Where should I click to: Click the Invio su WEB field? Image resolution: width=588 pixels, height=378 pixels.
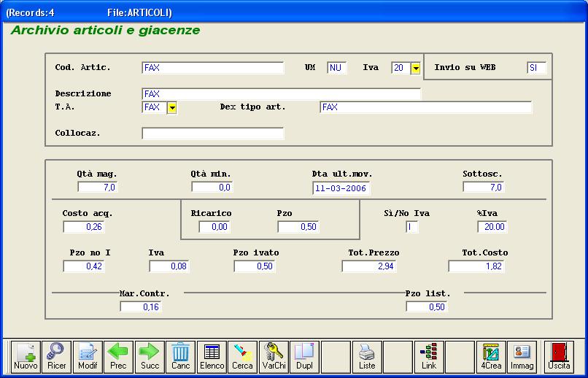point(536,68)
